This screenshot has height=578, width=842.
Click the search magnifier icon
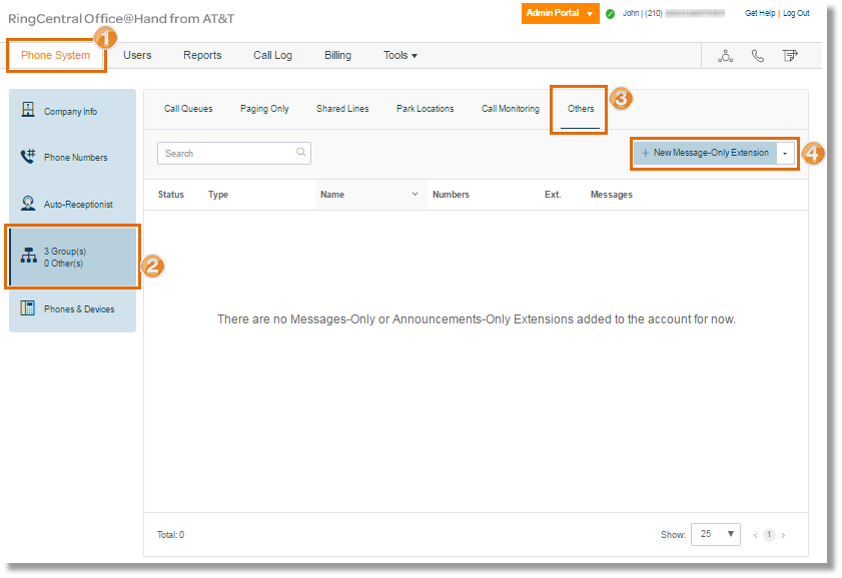[x=300, y=152]
